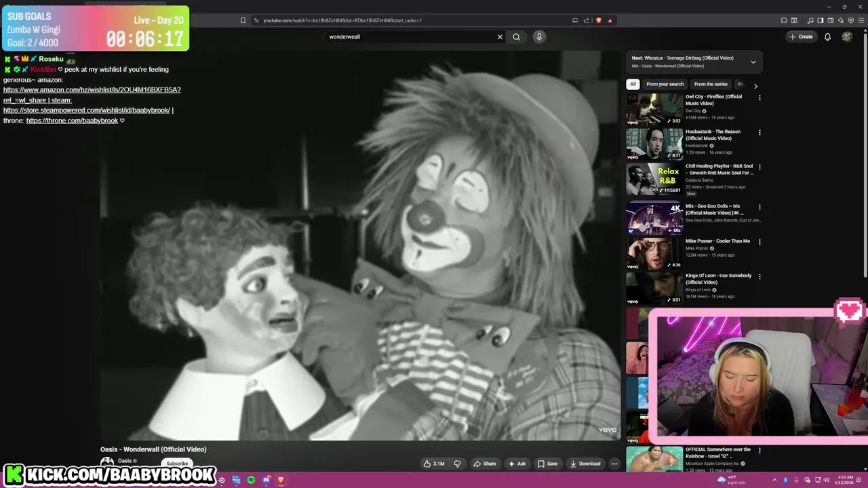Click the Brave Rewards triangle icon
The image size is (868, 488).
click(x=610, y=20)
